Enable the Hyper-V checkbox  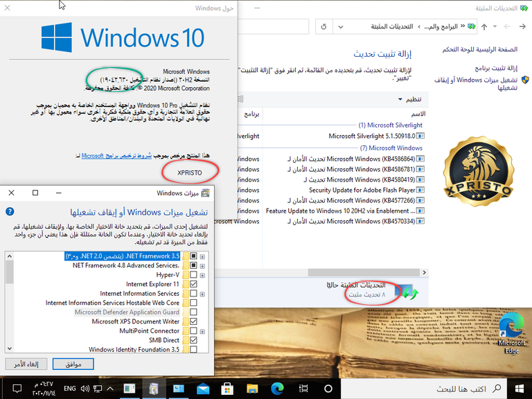[x=193, y=274]
